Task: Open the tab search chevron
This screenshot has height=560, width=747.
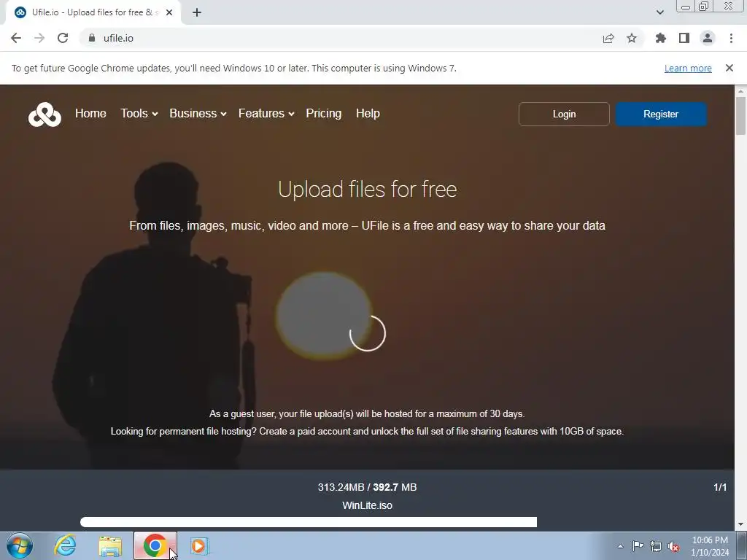Action: (659, 12)
